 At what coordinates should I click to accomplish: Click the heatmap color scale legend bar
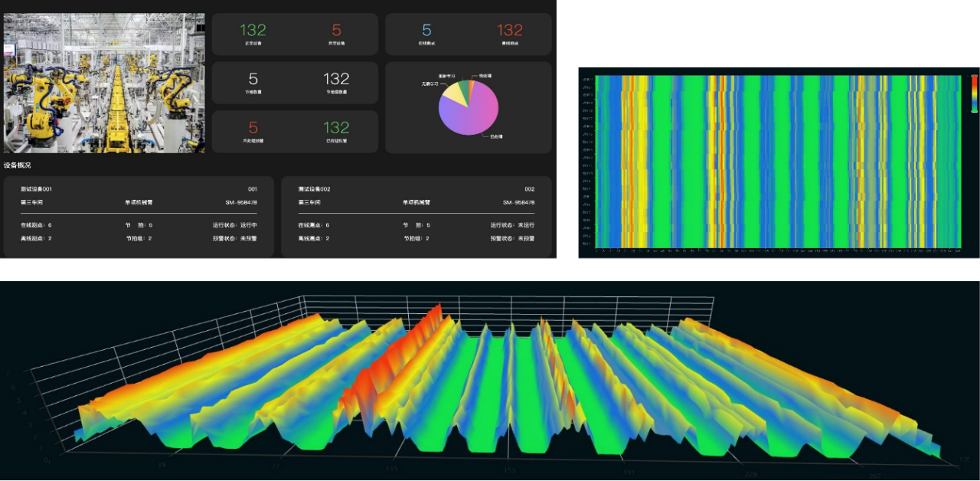(974, 93)
